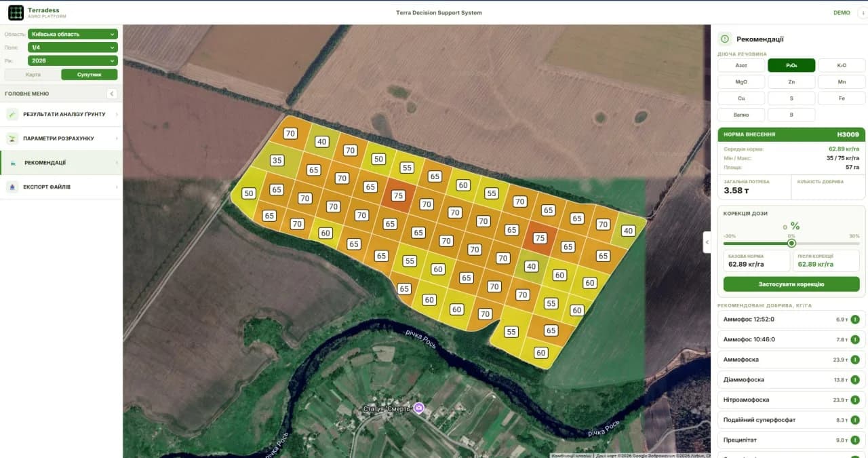Select the Fe element button
This screenshot has width=868, height=458.
(x=842, y=98)
